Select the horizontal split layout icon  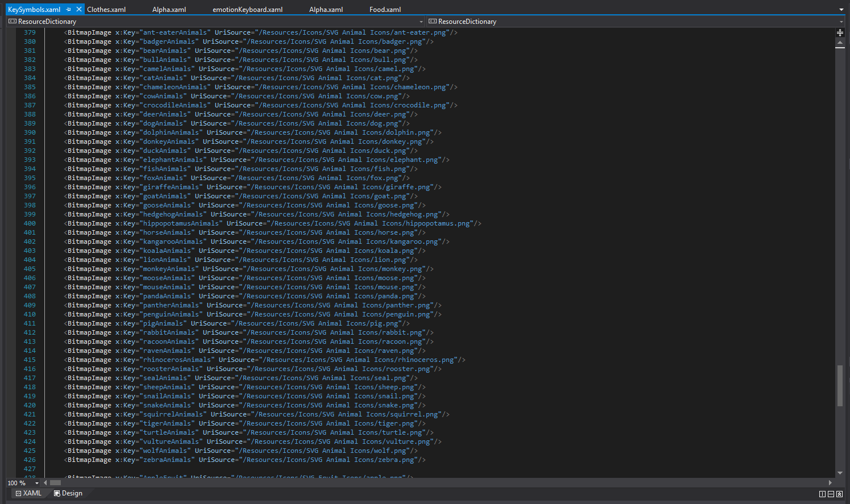click(831, 494)
